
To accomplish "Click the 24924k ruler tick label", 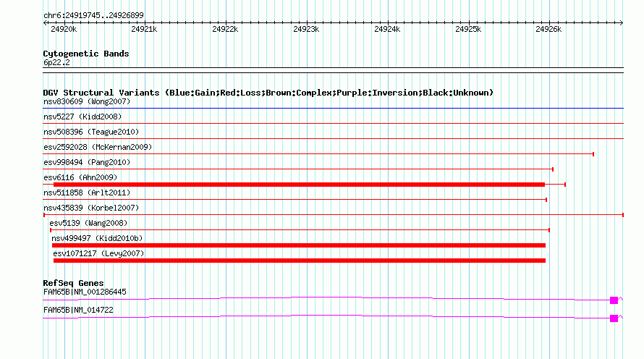I will 387,29.
